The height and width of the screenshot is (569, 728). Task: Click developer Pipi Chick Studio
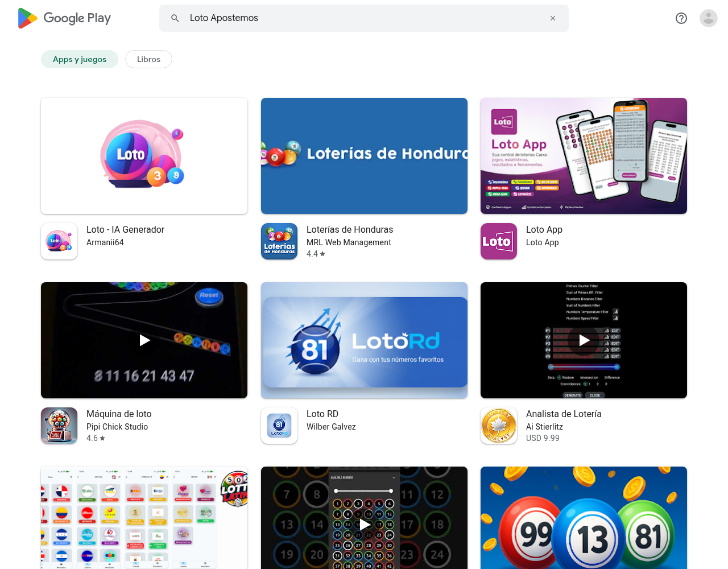[117, 427]
